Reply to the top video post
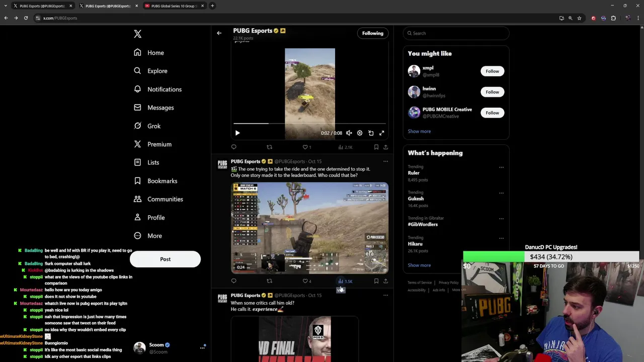The height and width of the screenshot is (362, 644). [x=233, y=147]
